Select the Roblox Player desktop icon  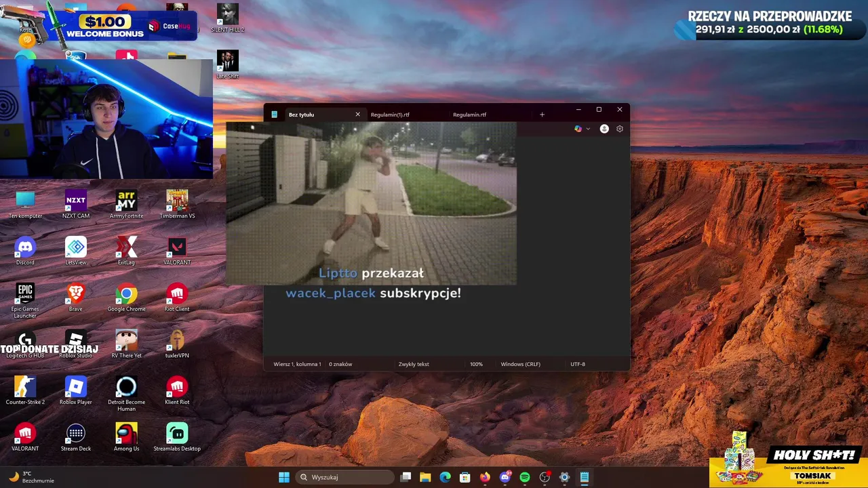pos(76,390)
